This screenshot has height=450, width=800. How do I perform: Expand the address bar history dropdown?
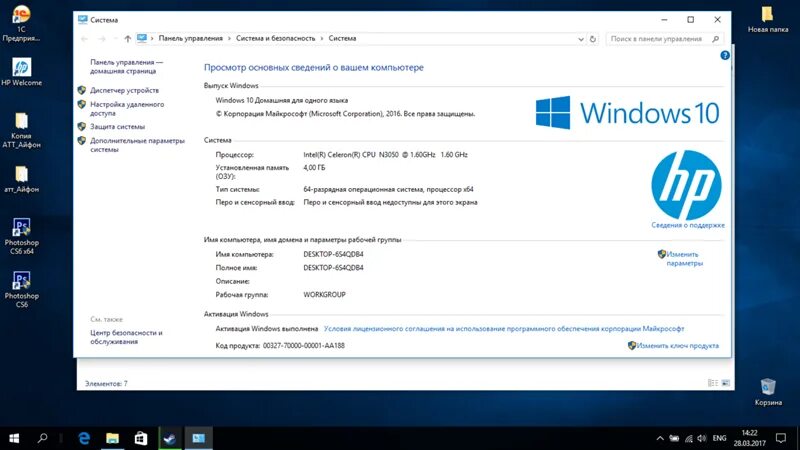point(581,39)
